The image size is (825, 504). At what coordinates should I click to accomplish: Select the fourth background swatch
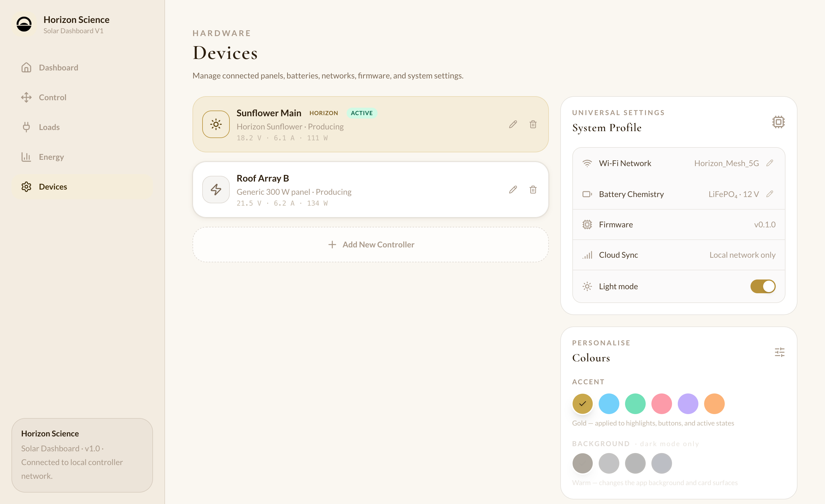pos(662,464)
